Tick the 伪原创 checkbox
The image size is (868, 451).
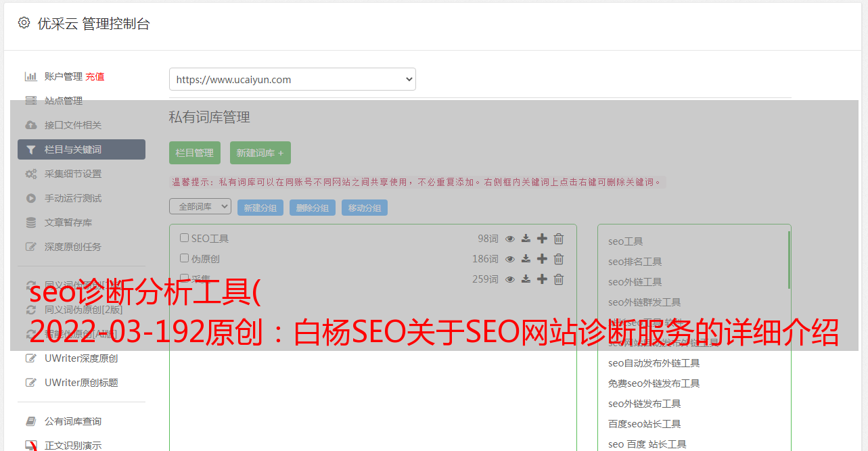[184, 258]
